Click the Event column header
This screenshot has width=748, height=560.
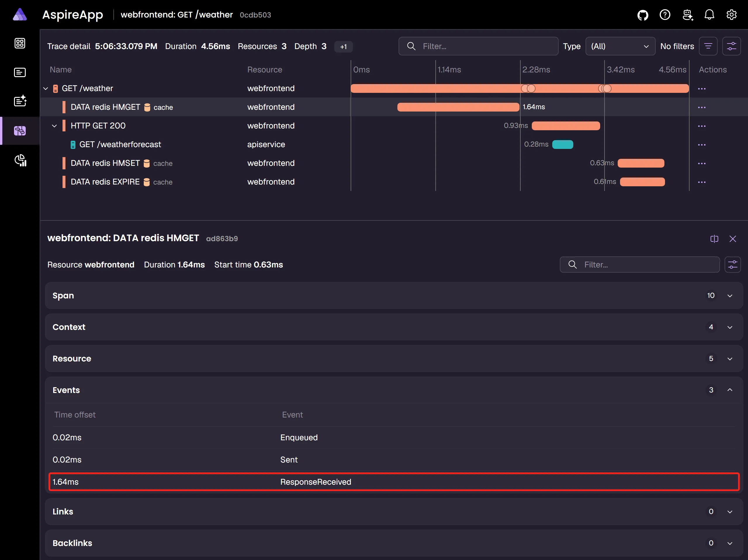(x=292, y=415)
